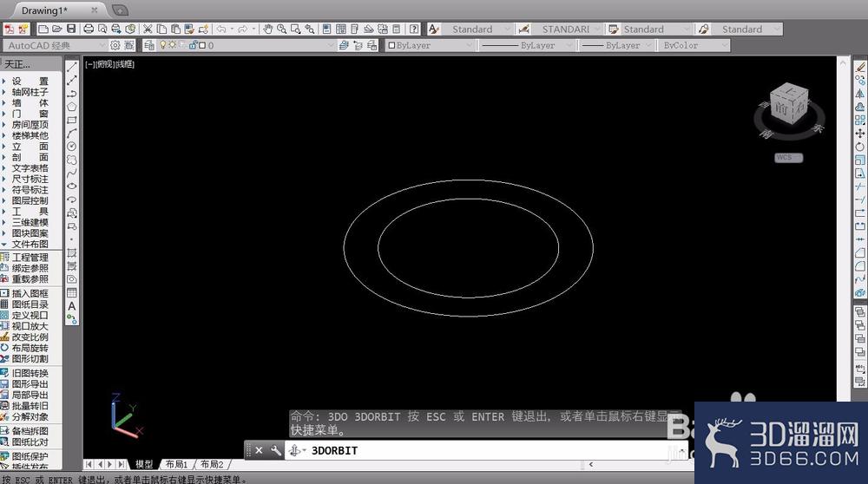
Task: Toggle the layer lock padlock icon
Action: [x=194, y=45]
